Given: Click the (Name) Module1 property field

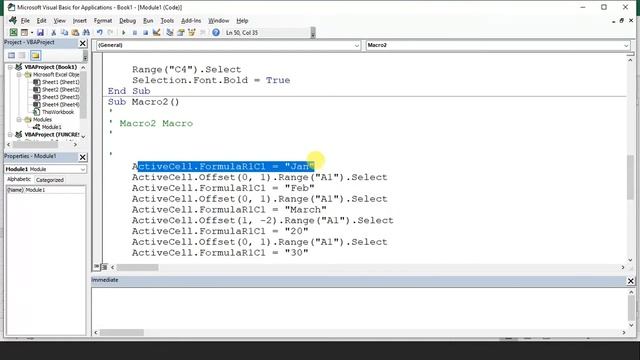Looking at the screenshot, I should click(x=45, y=190).
